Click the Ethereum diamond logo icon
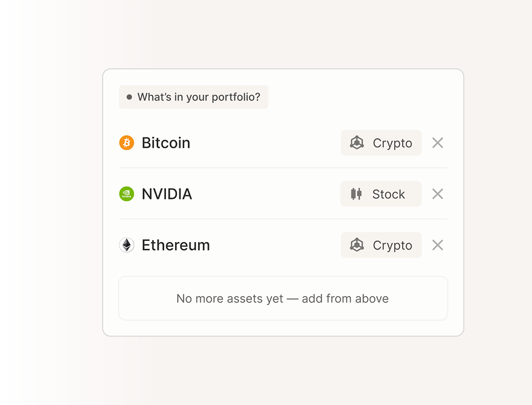This screenshot has height=405, width=532. click(x=126, y=245)
